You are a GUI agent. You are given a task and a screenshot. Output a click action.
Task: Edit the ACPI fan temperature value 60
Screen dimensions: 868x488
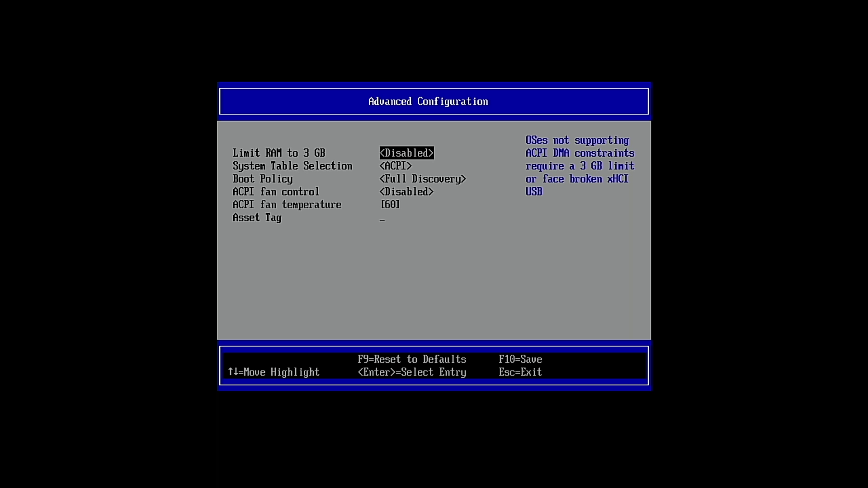[390, 205]
